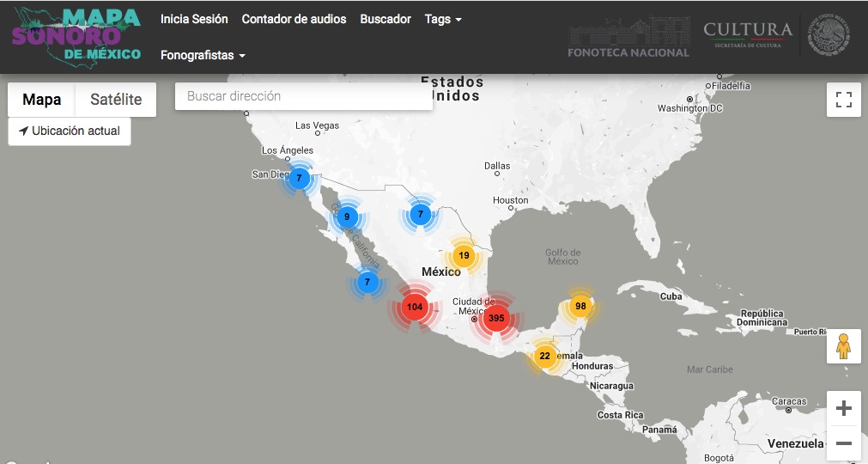
Task: Click the Mapa Sonoro de México logo
Action: [x=76, y=36]
